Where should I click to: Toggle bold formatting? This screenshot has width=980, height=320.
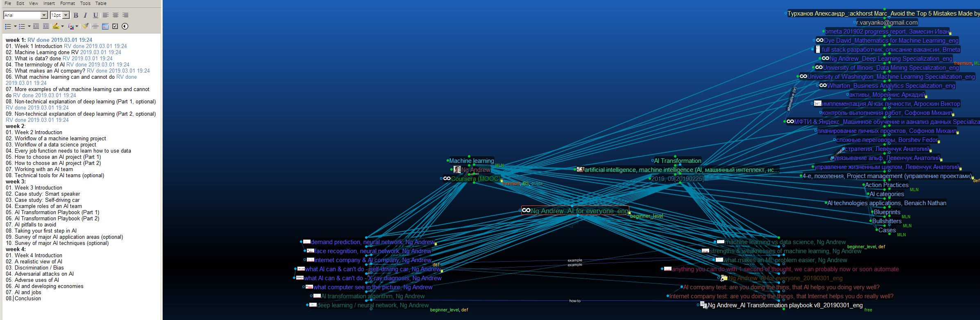pos(76,15)
